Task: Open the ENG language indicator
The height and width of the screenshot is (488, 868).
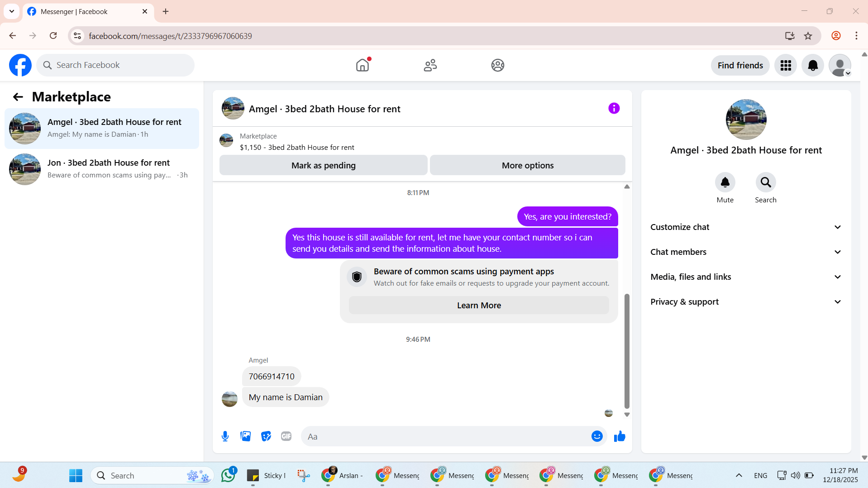Action: pos(761,475)
